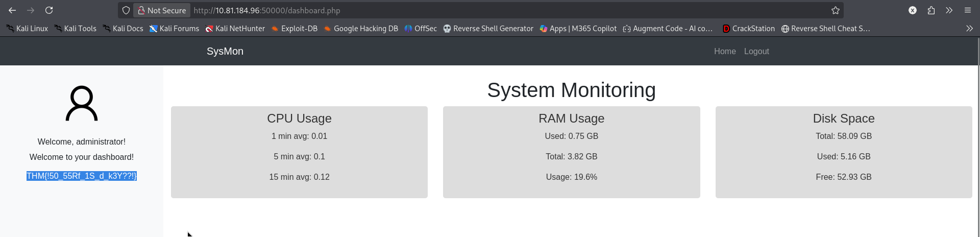Go to Home in navbar

[x=725, y=51]
